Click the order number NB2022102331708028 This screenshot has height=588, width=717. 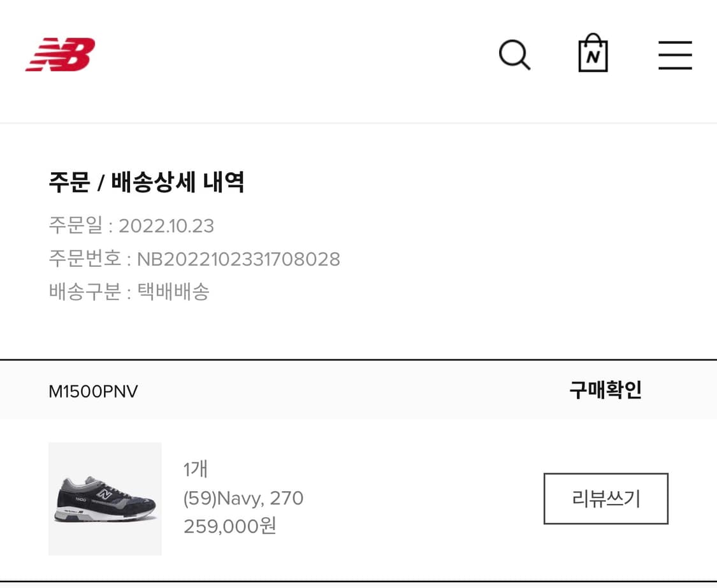[x=238, y=259]
